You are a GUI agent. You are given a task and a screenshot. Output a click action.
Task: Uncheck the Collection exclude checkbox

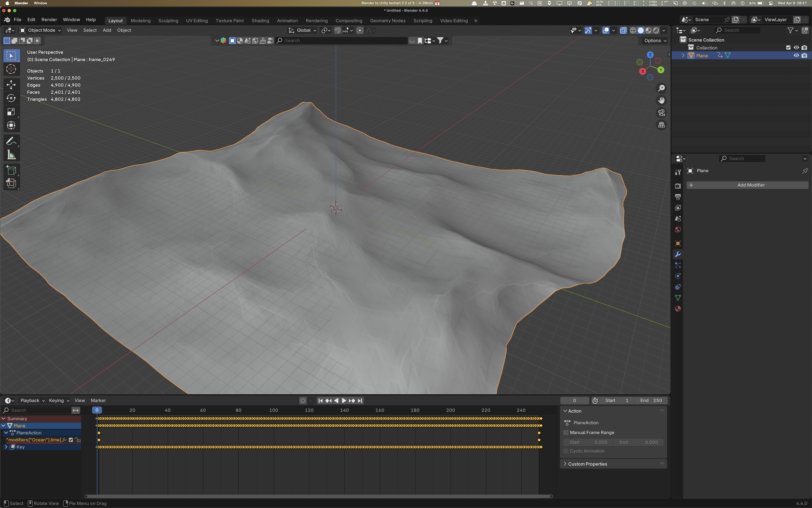click(x=788, y=48)
